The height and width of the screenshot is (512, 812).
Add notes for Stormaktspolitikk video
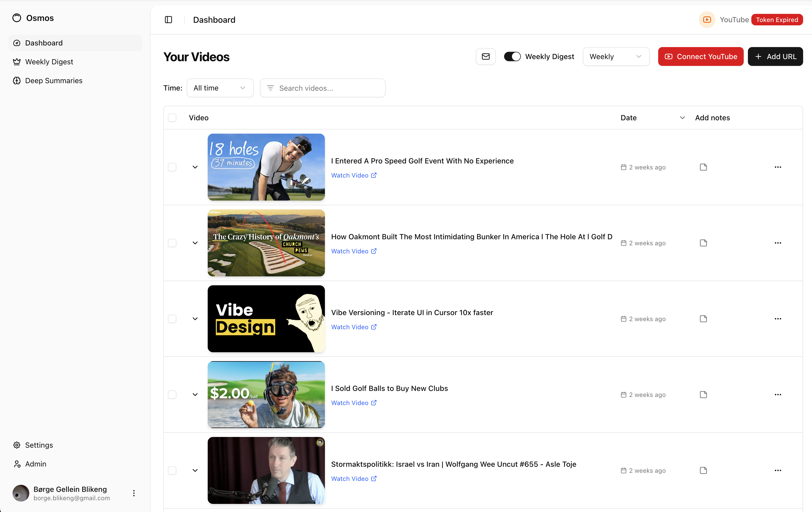(x=703, y=470)
